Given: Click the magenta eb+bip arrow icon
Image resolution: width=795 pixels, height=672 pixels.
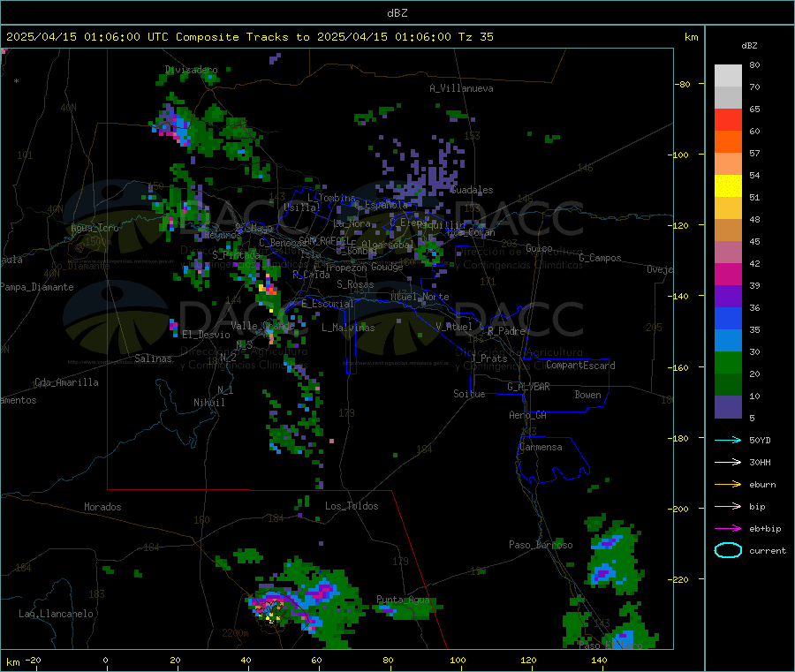Looking at the screenshot, I should point(728,529).
